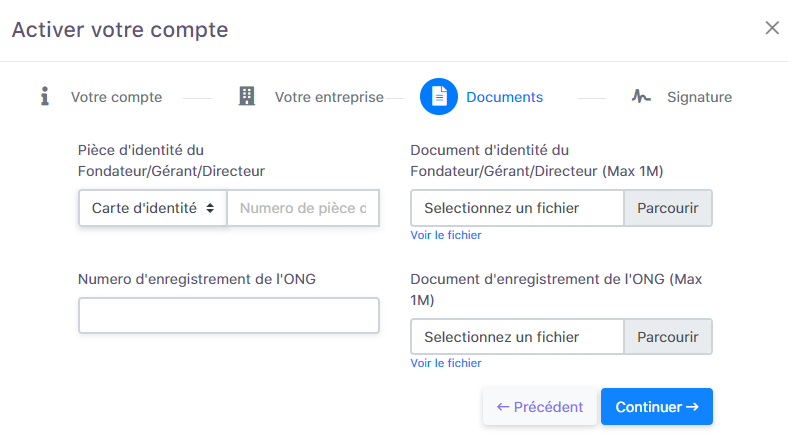Focus the Numero de pièce input field
Viewport: 788px width, 434px height.
[x=303, y=208]
